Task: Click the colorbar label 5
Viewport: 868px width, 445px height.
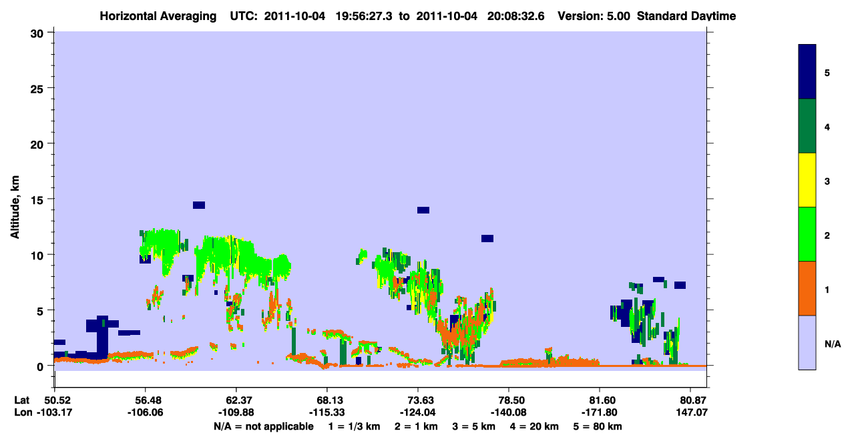Action: coord(827,73)
